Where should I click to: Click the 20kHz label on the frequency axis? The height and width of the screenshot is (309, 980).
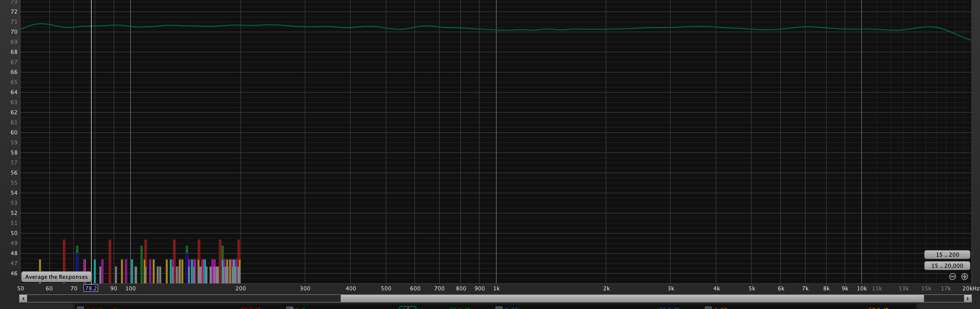tap(970, 288)
